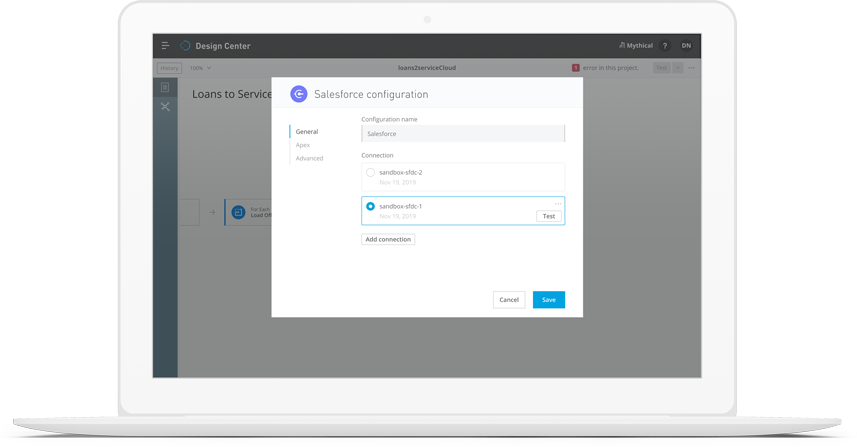Expand the arrow next to toolbar Test
Screen dimensions: 857x447
click(x=678, y=68)
